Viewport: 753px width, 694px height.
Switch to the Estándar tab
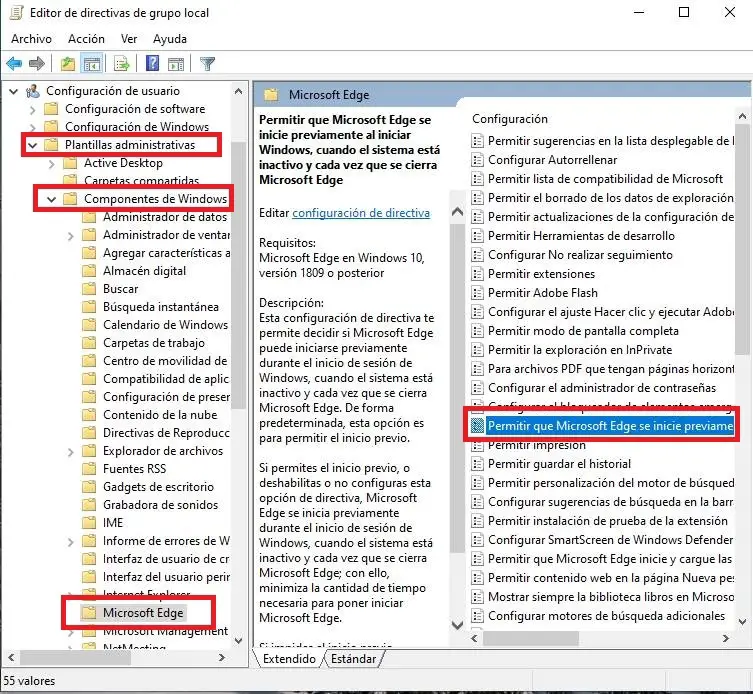coord(353,658)
